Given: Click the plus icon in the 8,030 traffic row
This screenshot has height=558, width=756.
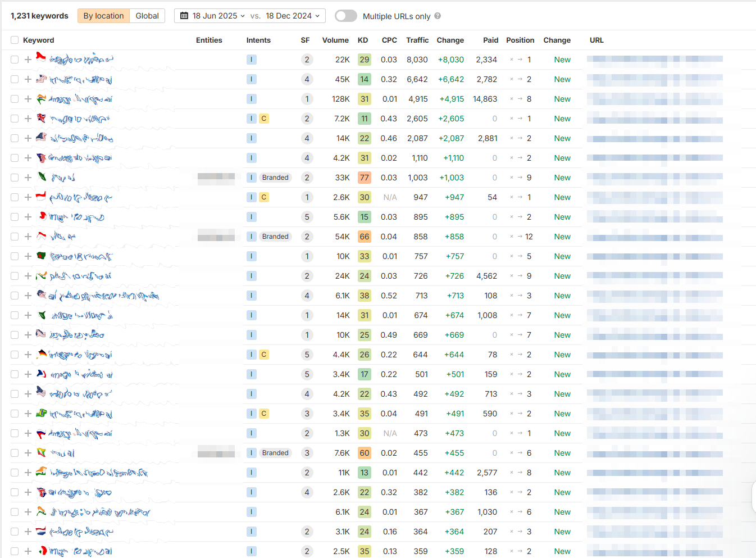Looking at the screenshot, I should click(x=28, y=60).
